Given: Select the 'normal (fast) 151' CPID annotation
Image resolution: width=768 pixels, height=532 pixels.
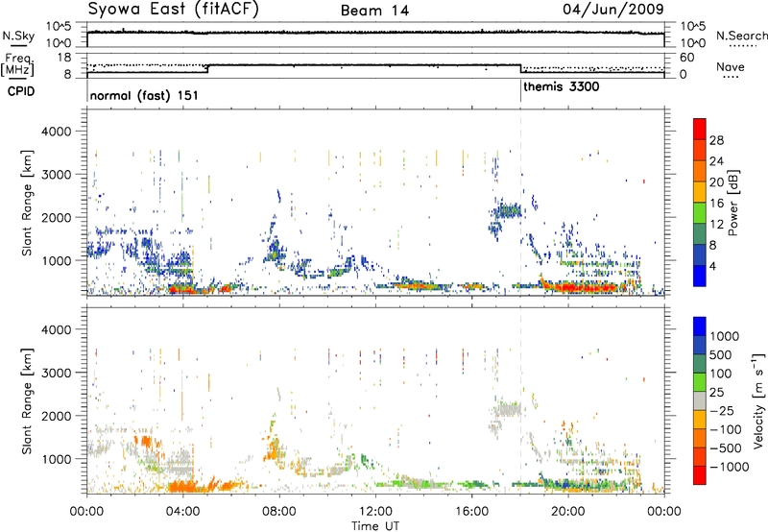Looking at the screenshot, I should tap(144, 95).
